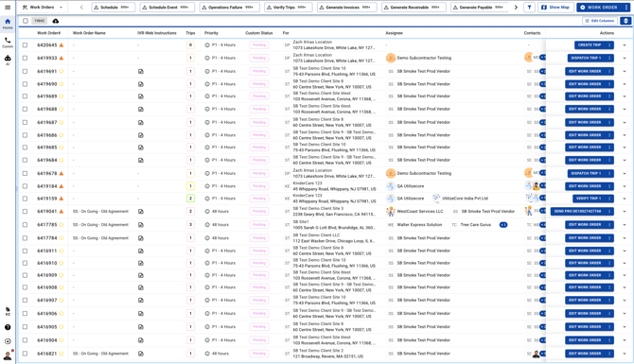Open IVR instructions icon for 6419691

pyautogui.click(x=141, y=72)
